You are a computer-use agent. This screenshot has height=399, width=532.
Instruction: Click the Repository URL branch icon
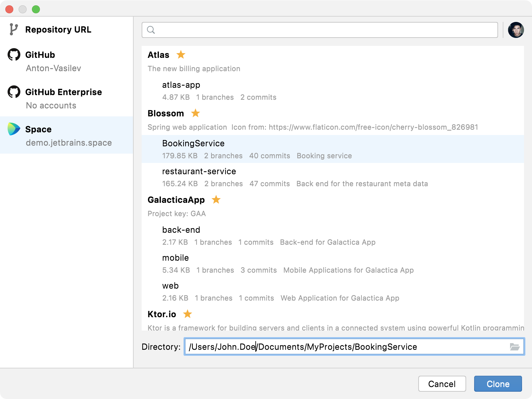(13, 30)
